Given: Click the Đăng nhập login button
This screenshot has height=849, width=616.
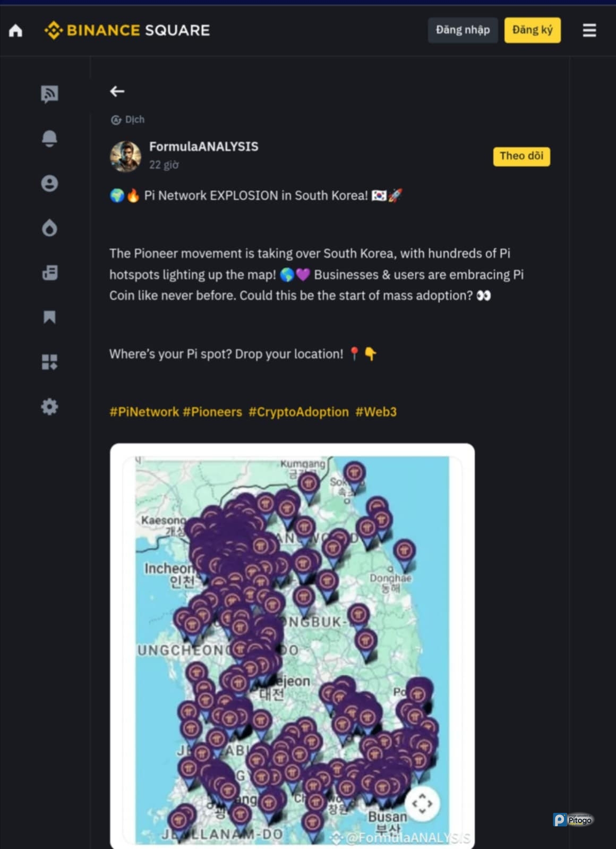Looking at the screenshot, I should coord(463,30).
